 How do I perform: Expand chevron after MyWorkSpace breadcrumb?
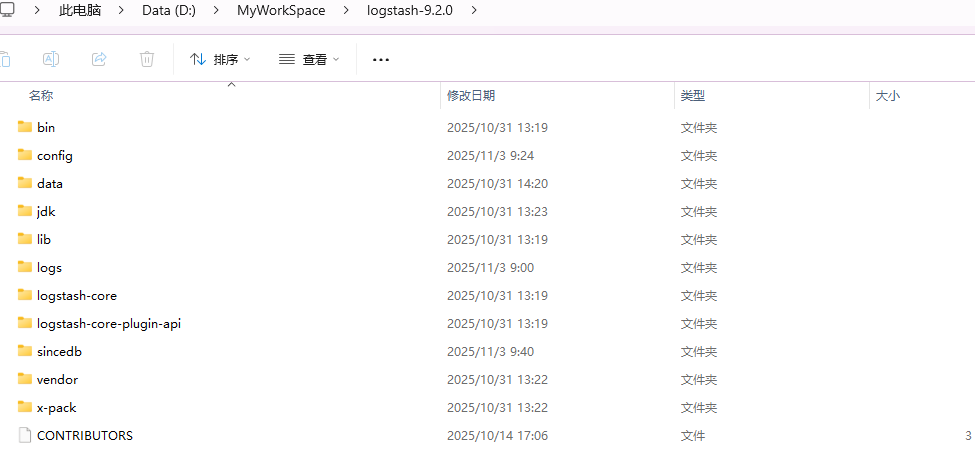[346, 11]
